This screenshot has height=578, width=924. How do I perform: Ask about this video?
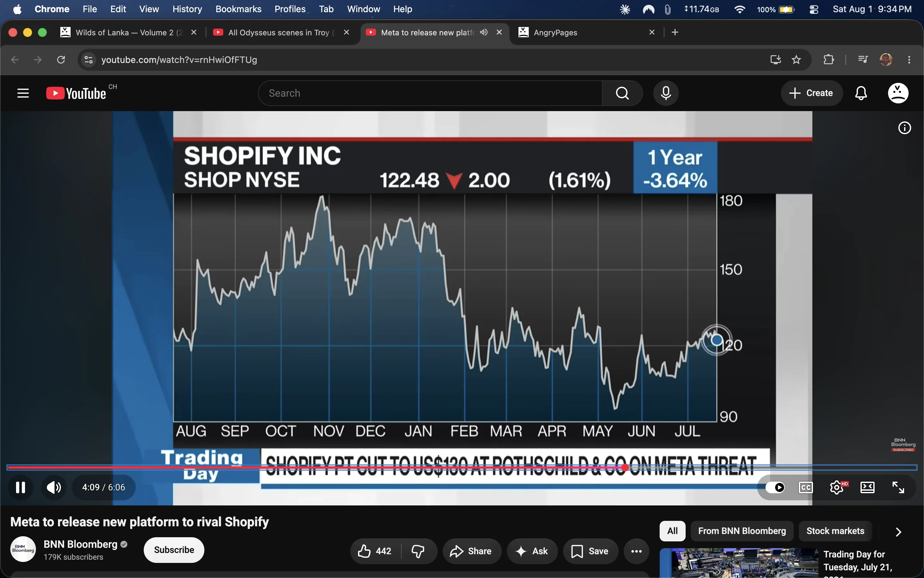pos(532,551)
